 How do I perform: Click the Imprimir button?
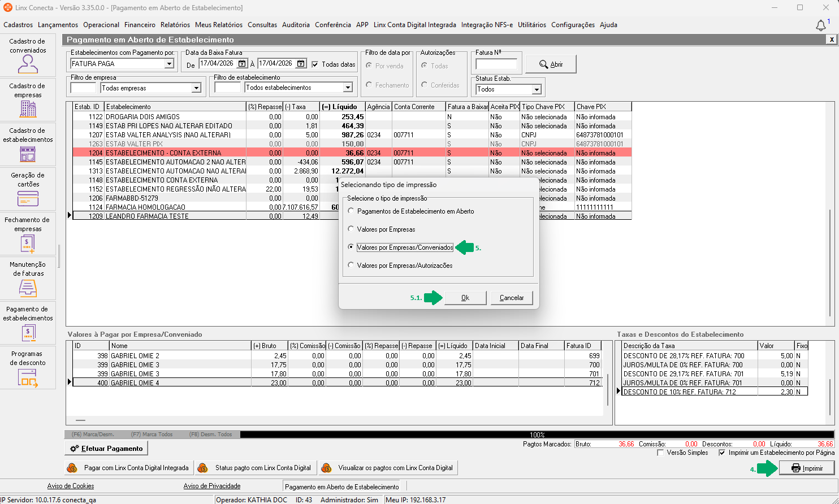point(807,468)
